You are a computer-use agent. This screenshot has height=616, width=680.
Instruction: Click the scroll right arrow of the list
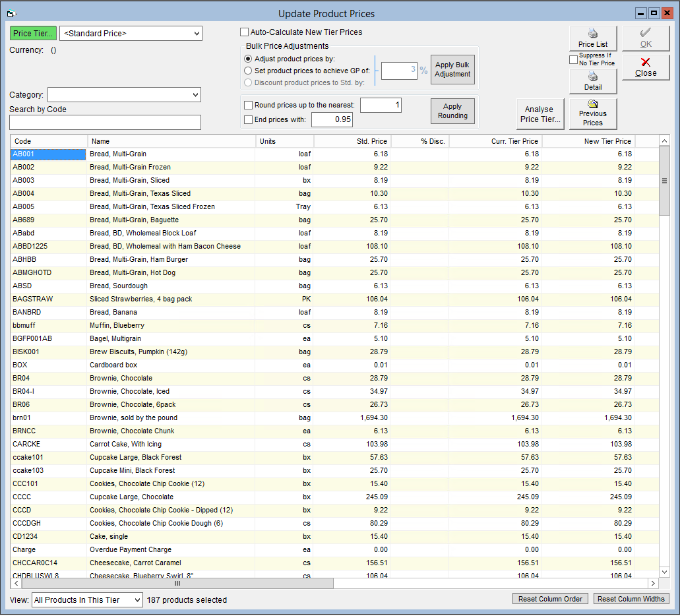pos(653,584)
